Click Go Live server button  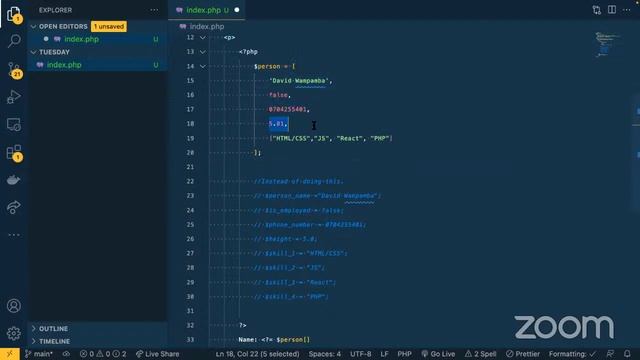point(438,354)
